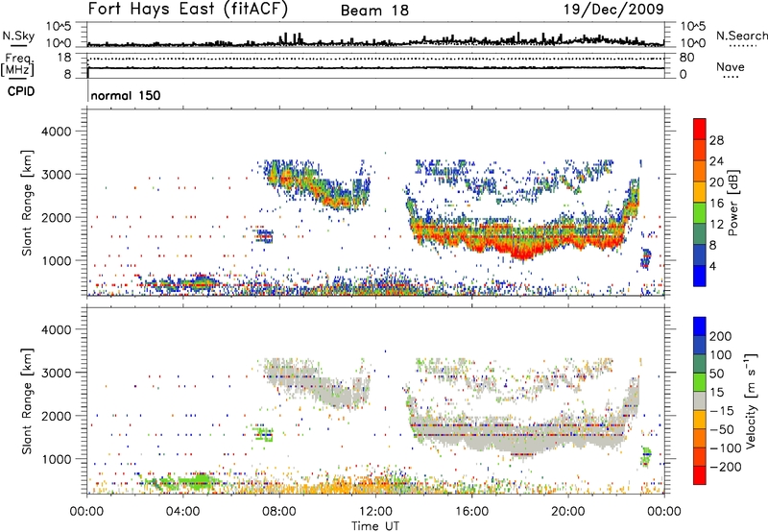Click the "20" tick on Power color bar
This screenshot has width=768, height=532.
[x=716, y=182]
